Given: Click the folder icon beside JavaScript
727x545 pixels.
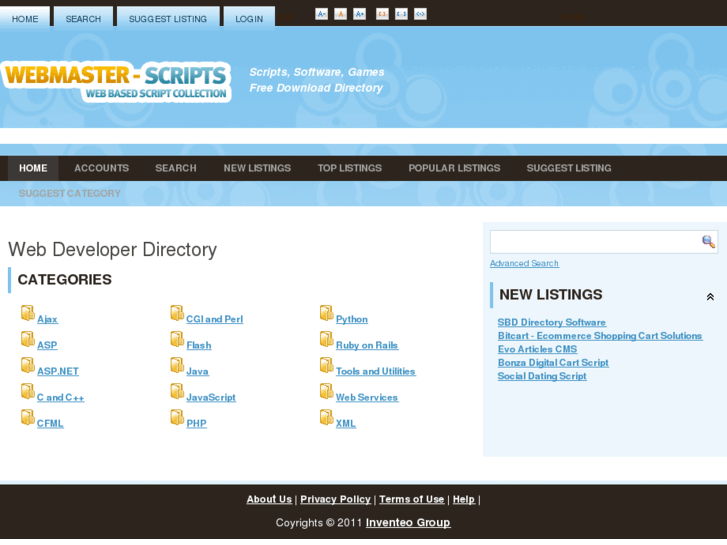Looking at the screenshot, I should 177,391.
